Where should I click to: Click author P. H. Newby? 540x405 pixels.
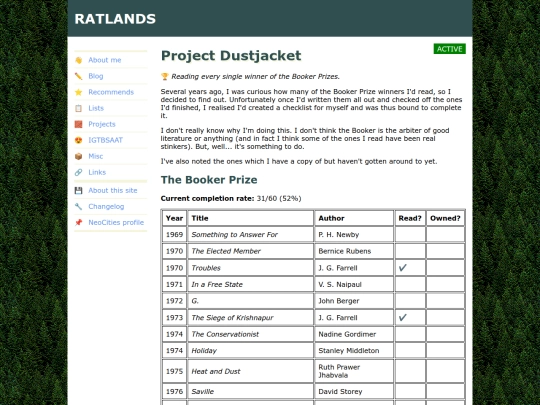[339, 235]
